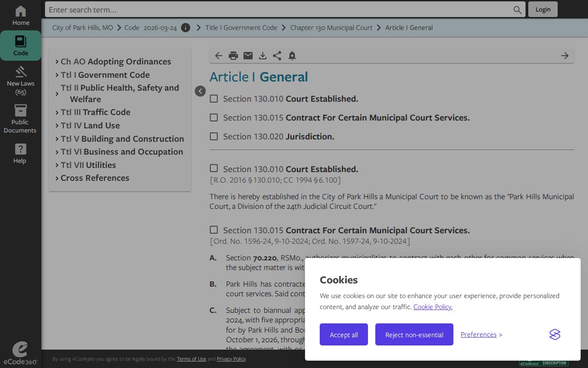Viewport: 588px width, 368px height.
Task: Open the RSMo section 70.220 reference
Action: (265, 258)
